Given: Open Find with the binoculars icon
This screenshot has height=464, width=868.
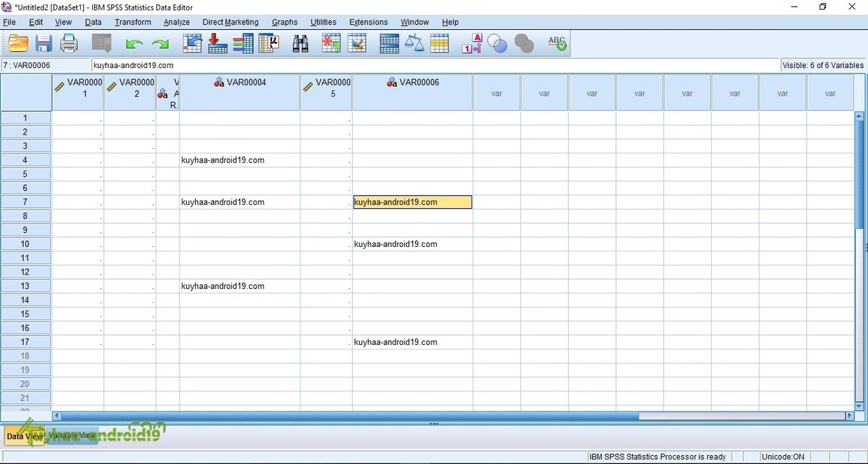Looking at the screenshot, I should pyautogui.click(x=301, y=44).
